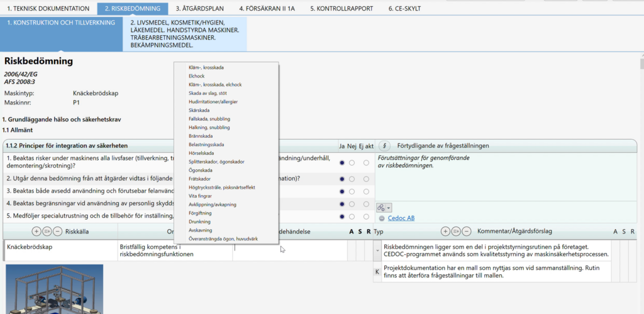This screenshot has width=644, height=314.
Task: Add a Kommentar/Åtgärdsförslag row with plus icon
Action: click(445, 232)
